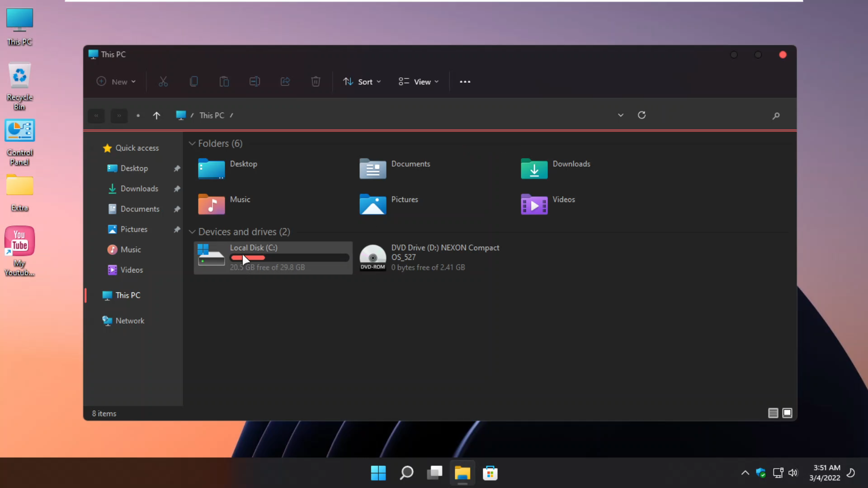Viewport: 868px width, 488px height.
Task: Select the Music folder tile
Action: click(x=224, y=204)
